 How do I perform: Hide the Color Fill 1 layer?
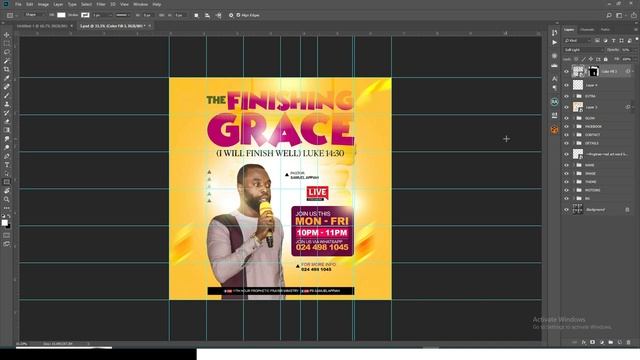click(566, 71)
